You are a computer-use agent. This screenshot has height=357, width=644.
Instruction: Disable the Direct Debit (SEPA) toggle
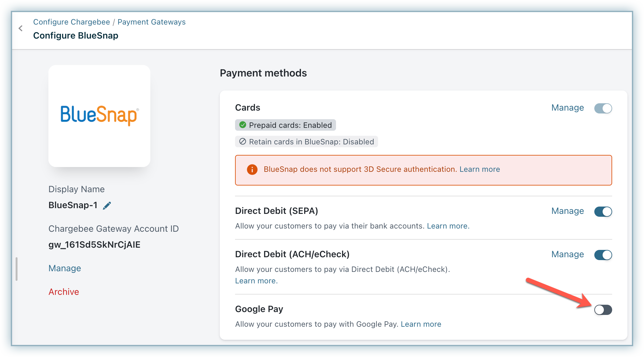[603, 211]
